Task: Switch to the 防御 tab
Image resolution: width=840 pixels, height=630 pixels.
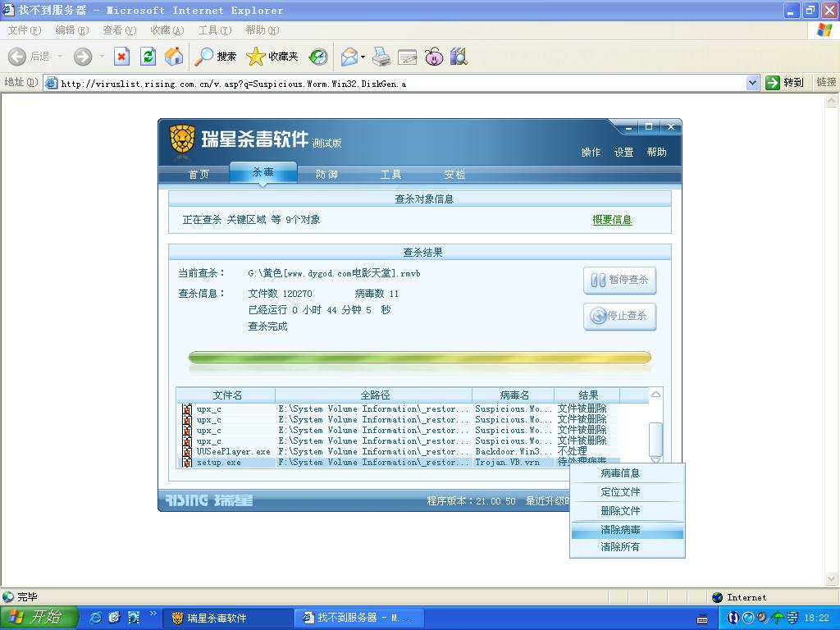Action: coord(326,174)
